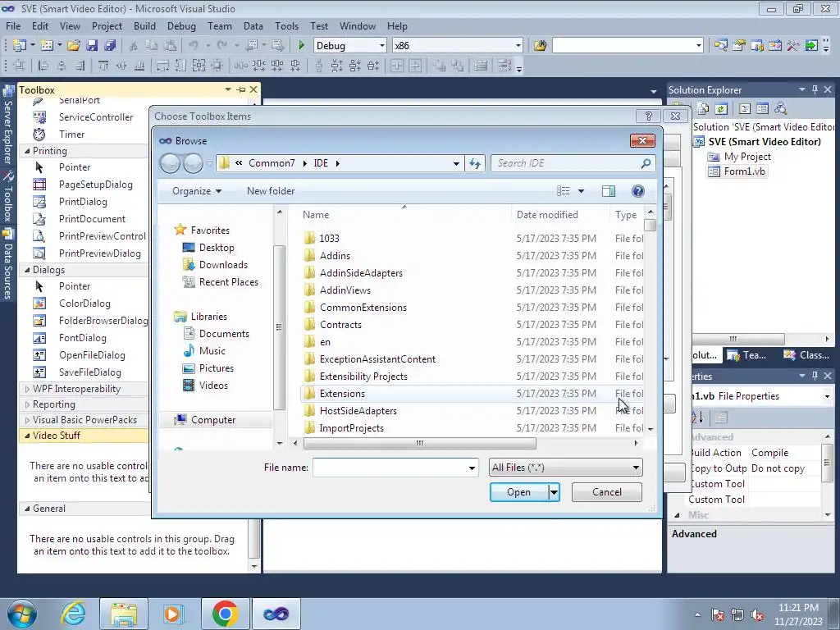Click in the File name input field
This screenshot has width=840, height=630.
pyautogui.click(x=390, y=468)
